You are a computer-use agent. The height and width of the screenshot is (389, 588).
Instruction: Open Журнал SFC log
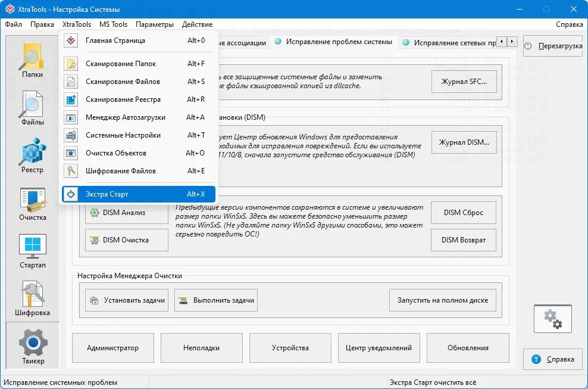click(x=464, y=82)
